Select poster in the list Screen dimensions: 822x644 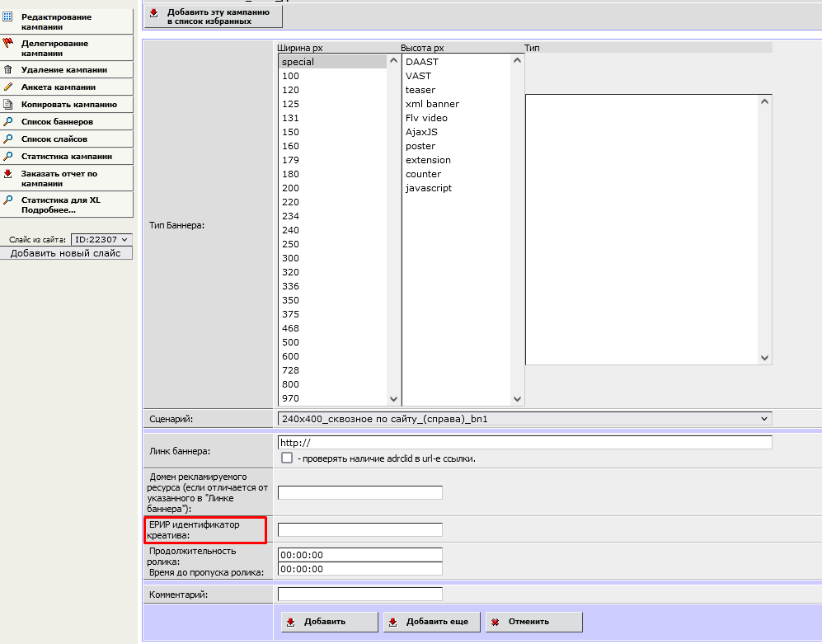(x=457, y=146)
